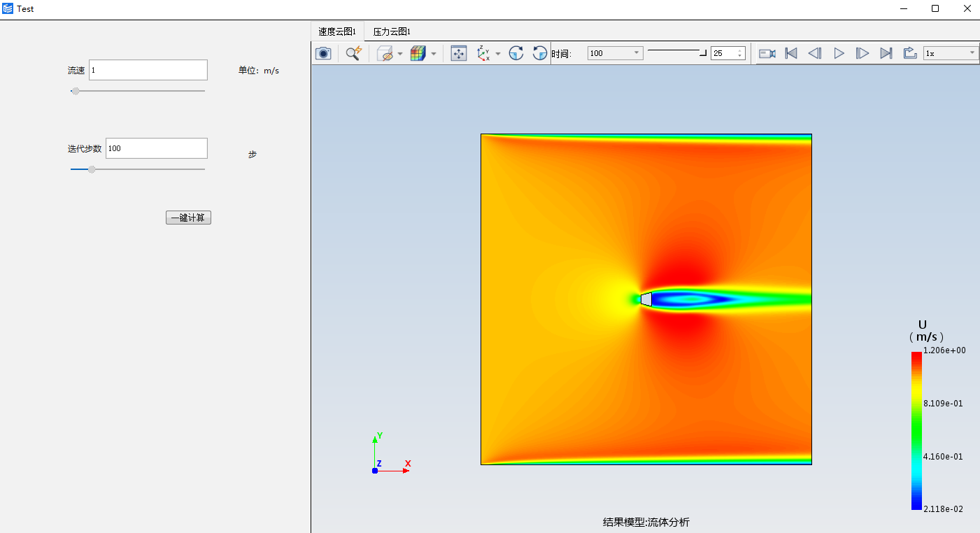Image resolution: width=980 pixels, height=533 pixels.
Task: Click the loop playback icon
Action: [x=910, y=53]
